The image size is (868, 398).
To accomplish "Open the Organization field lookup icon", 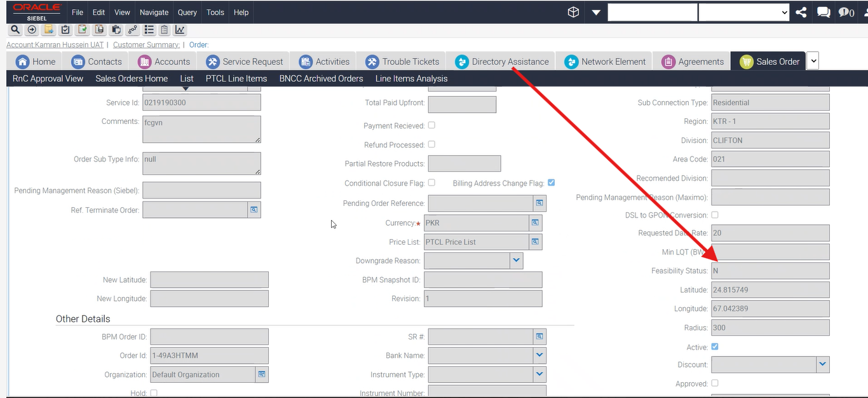I will 262,374.
